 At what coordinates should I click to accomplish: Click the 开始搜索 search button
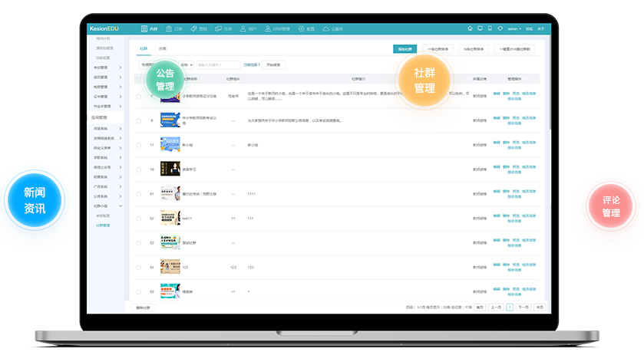coord(274,65)
